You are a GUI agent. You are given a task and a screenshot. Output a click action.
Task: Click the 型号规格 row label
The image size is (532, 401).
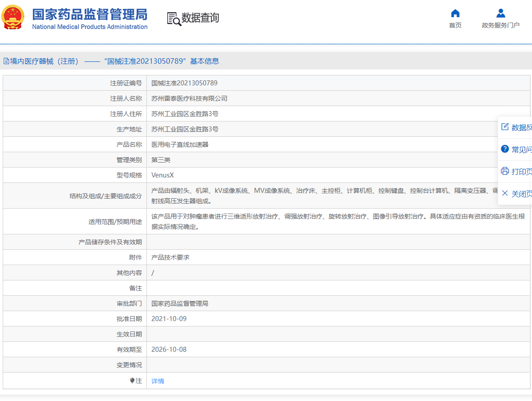(x=129, y=175)
